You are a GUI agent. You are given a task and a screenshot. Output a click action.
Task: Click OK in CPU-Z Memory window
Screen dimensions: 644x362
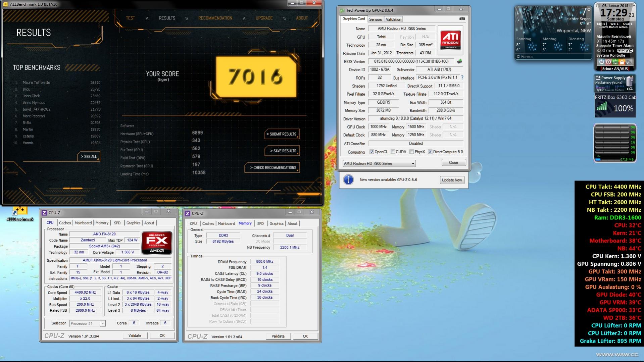305,336
